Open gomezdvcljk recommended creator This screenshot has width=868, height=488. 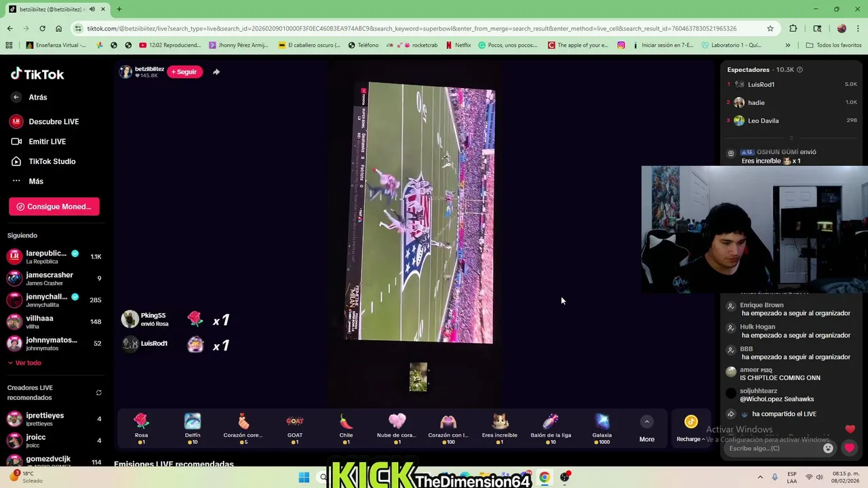pyautogui.click(x=54, y=462)
